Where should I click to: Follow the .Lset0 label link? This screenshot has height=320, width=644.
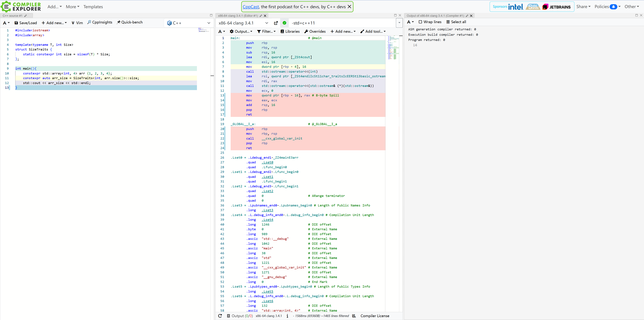click(267, 163)
